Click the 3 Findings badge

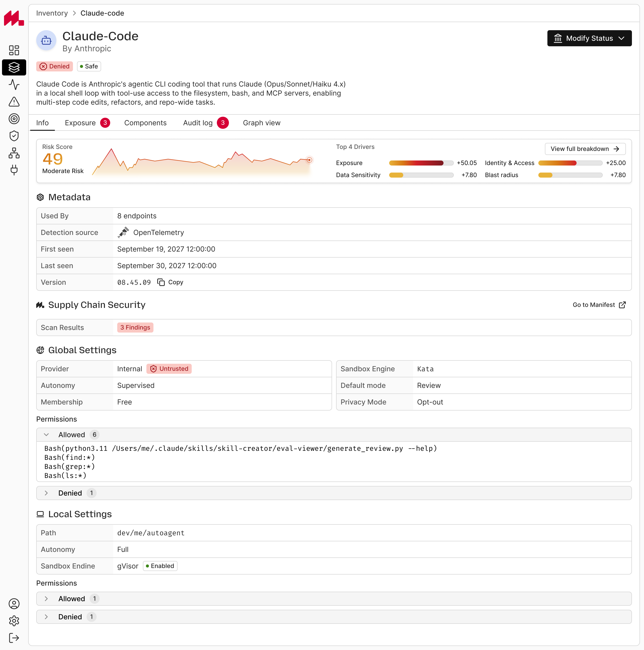pos(135,328)
